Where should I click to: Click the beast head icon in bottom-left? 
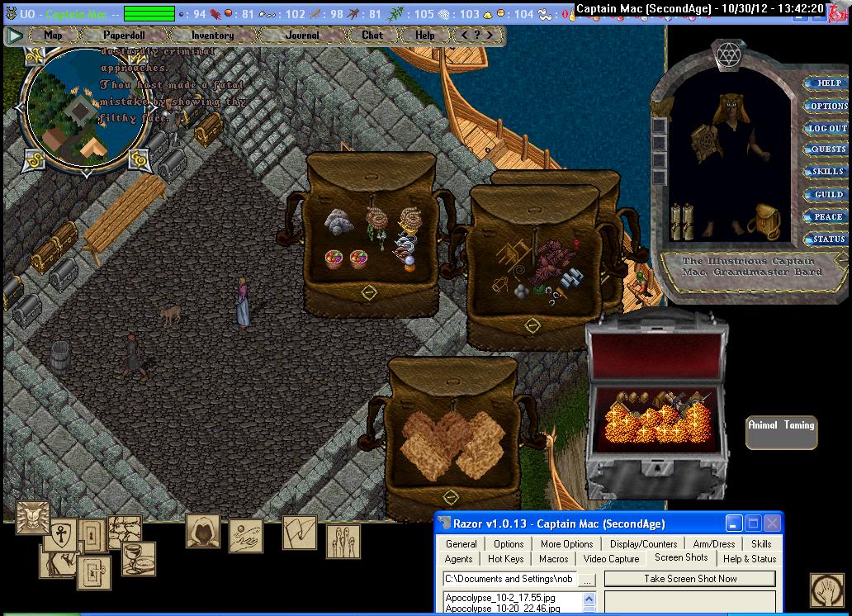(x=33, y=517)
